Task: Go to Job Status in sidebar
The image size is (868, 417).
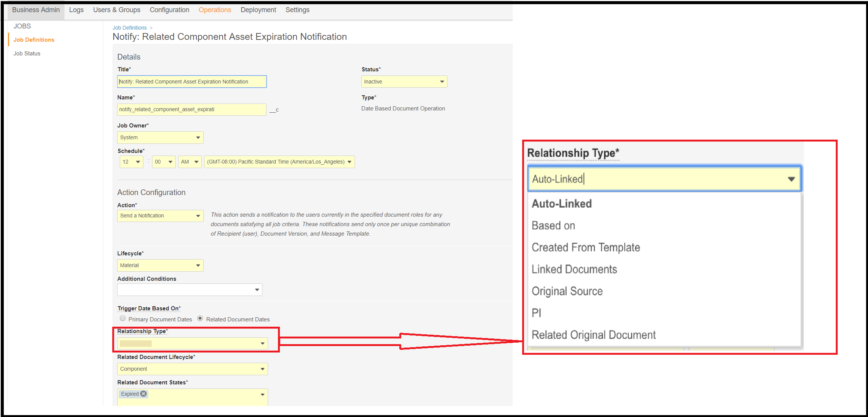Action: pos(27,54)
